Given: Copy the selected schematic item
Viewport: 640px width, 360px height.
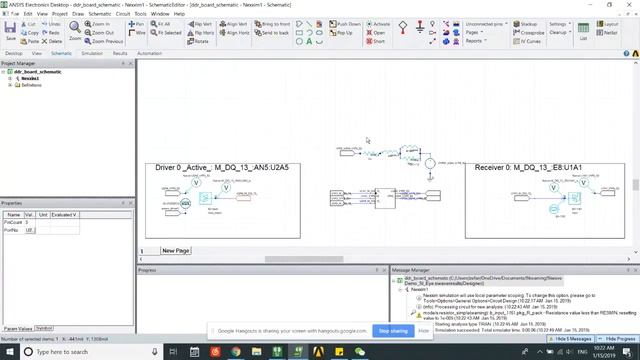Looking at the screenshot, I should point(29,33).
